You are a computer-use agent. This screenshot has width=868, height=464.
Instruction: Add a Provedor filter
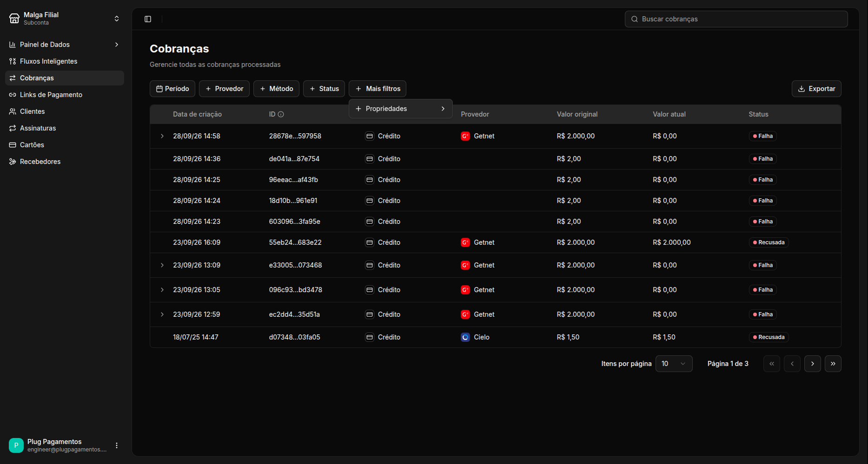(x=224, y=89)
